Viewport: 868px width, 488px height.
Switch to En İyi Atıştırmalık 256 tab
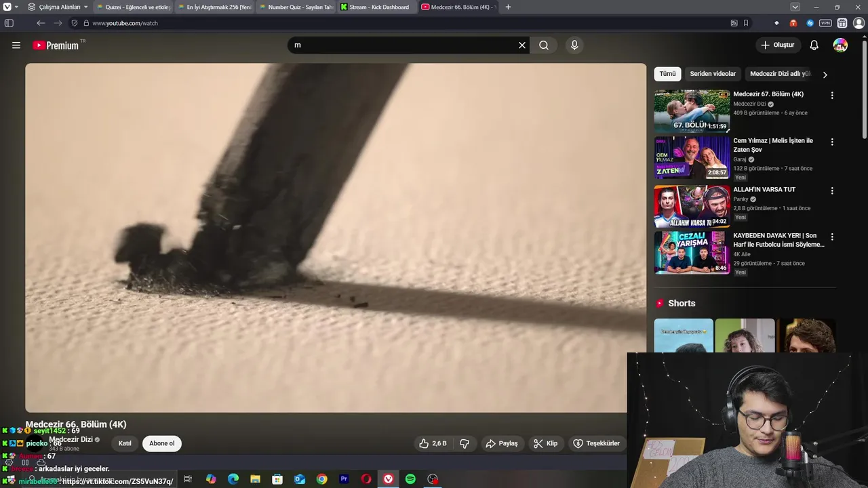click(x=214, y=7)
